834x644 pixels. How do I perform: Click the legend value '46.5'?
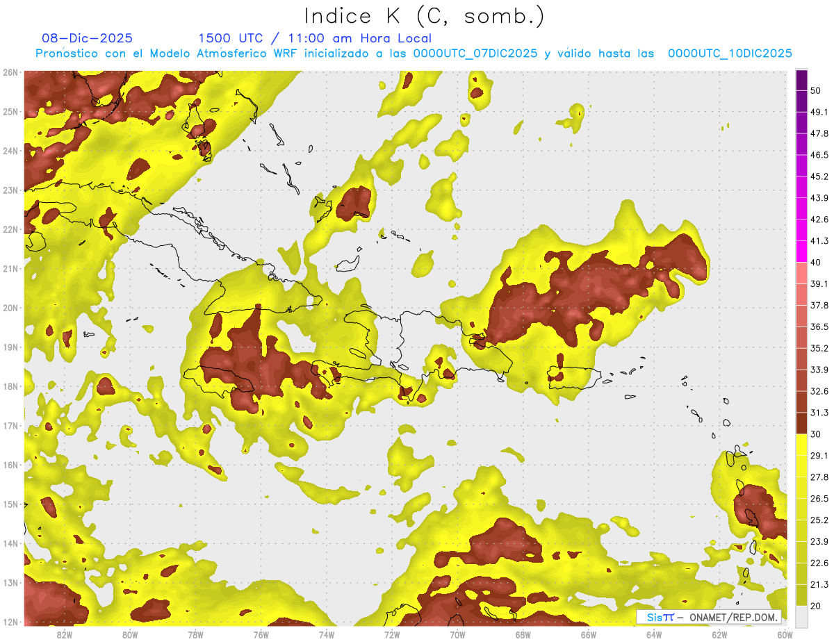pyautogui.click(x=819, y=155)
